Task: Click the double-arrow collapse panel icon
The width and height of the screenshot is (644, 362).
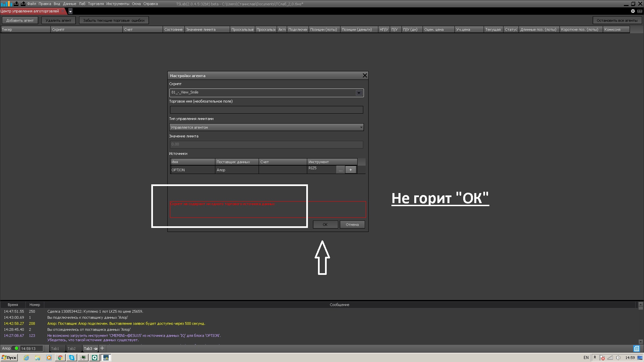Action: tap(640, 11)
